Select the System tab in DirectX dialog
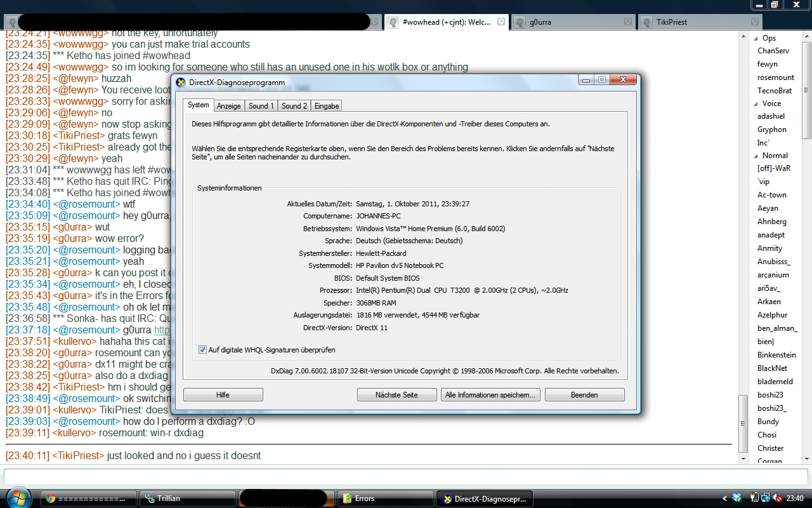This screenshot has width=812, height=508. tap(199, 105)
